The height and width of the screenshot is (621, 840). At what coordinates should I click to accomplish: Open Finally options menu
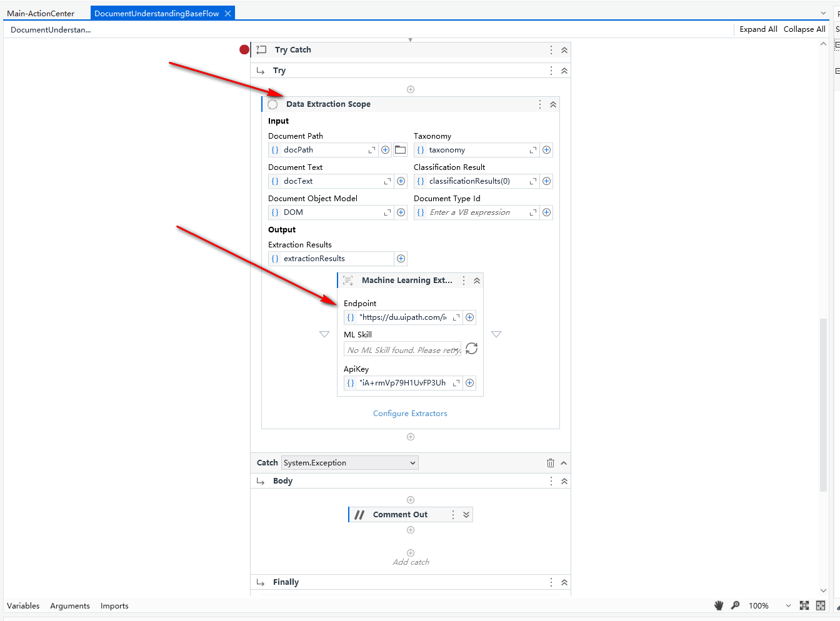tap(551, 582)
